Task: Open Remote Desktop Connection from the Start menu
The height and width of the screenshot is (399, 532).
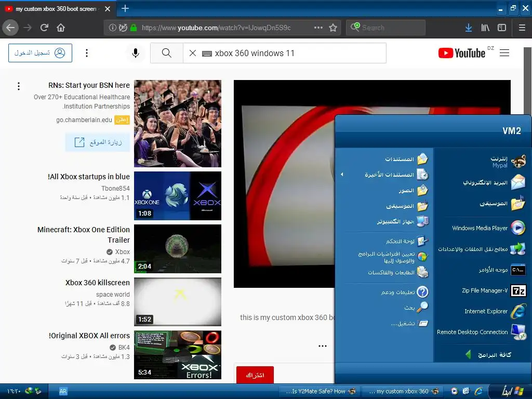Action: coord(482,332)
